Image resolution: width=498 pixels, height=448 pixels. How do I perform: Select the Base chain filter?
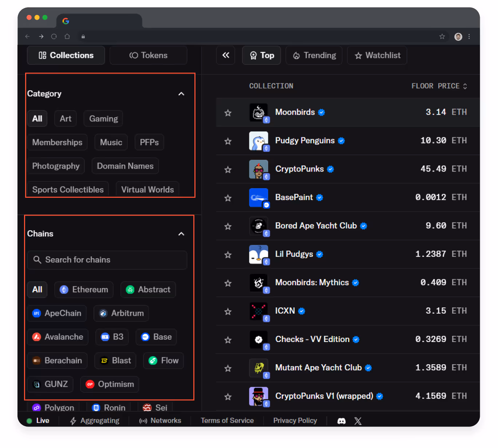tap(156, 337)
